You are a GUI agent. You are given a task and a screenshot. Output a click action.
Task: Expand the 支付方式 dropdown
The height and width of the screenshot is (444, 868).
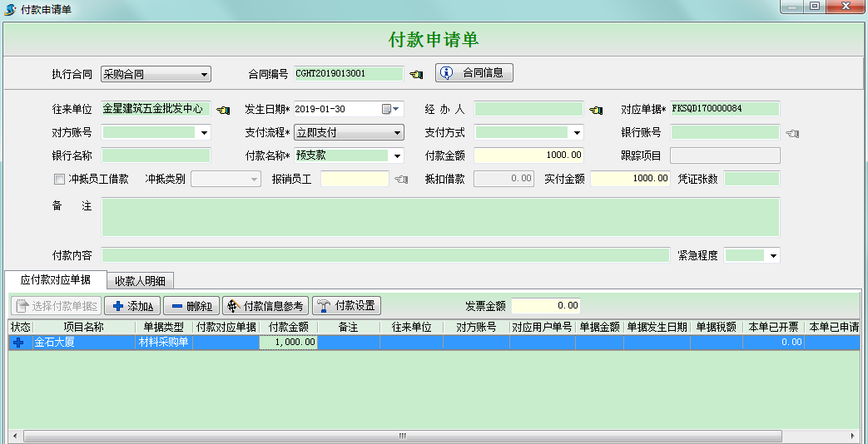coord(577,133)
